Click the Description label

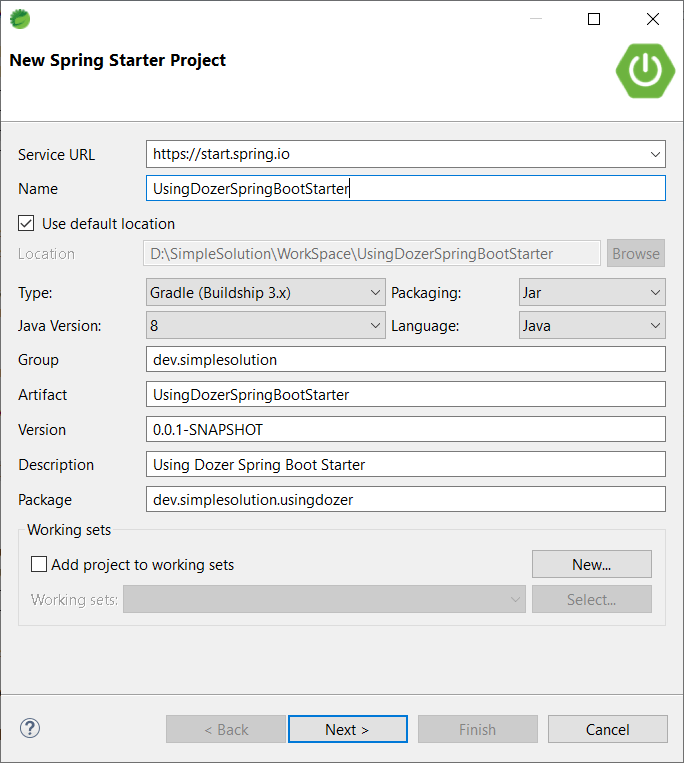(56, 465)
